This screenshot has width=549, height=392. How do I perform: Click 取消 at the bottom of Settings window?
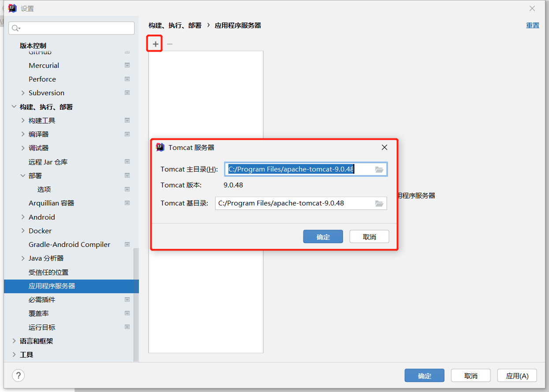click(471, 376)
